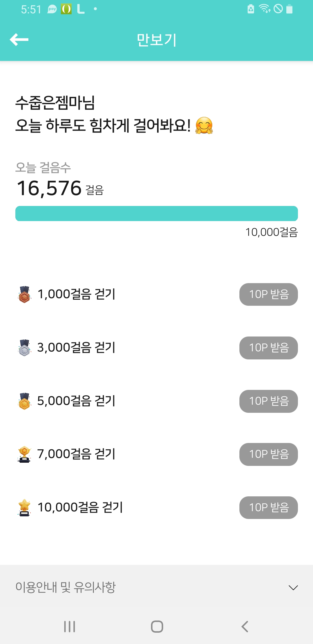This screenshot has height=644, width=313.
Task: Claim 10P for 7,000걸음 걷기
Action: pyautogui.click(x=268, y=454)
